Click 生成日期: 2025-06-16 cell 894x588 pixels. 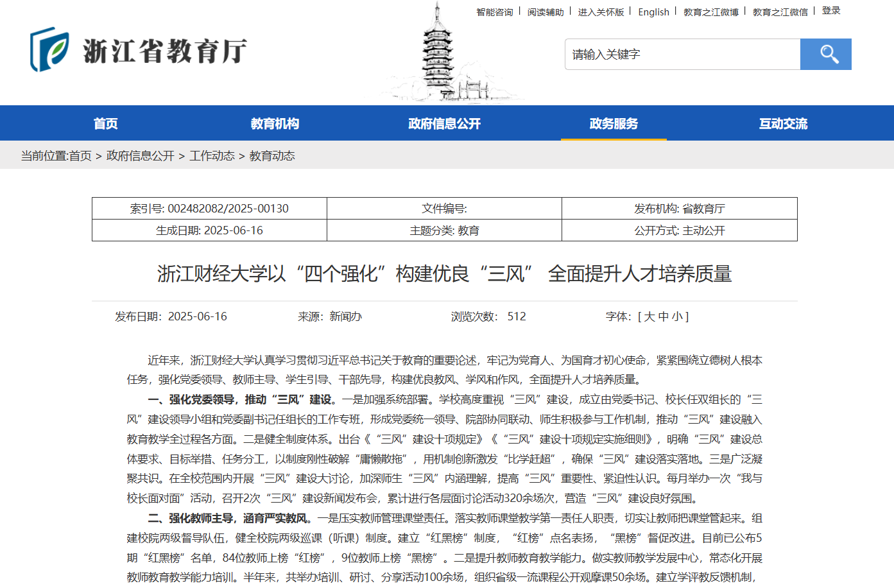(209, 230)
